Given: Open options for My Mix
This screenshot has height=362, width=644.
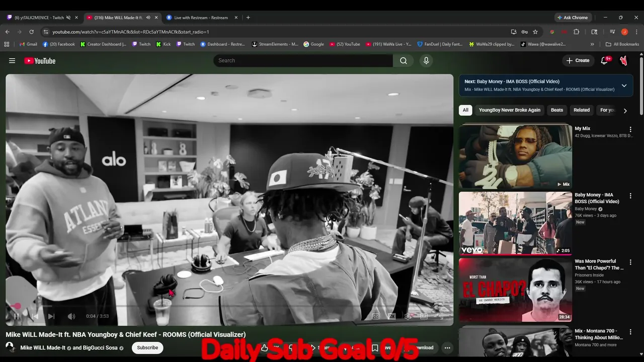Looking at the screenshot, I should coord(630,129).
